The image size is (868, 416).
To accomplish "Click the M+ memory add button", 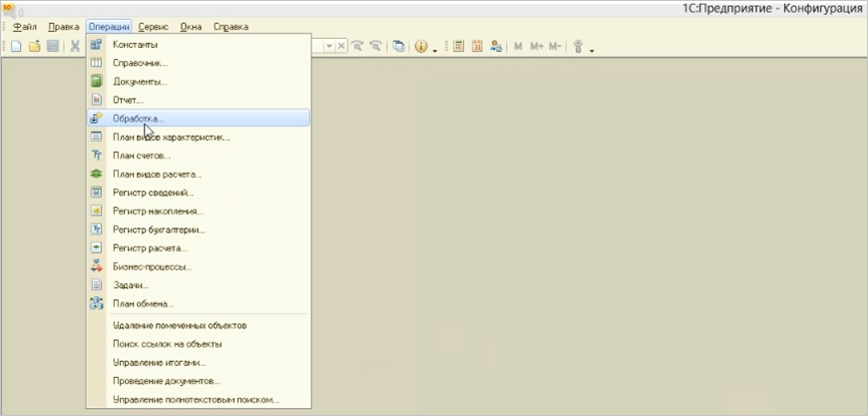I will tap(537, 47).
